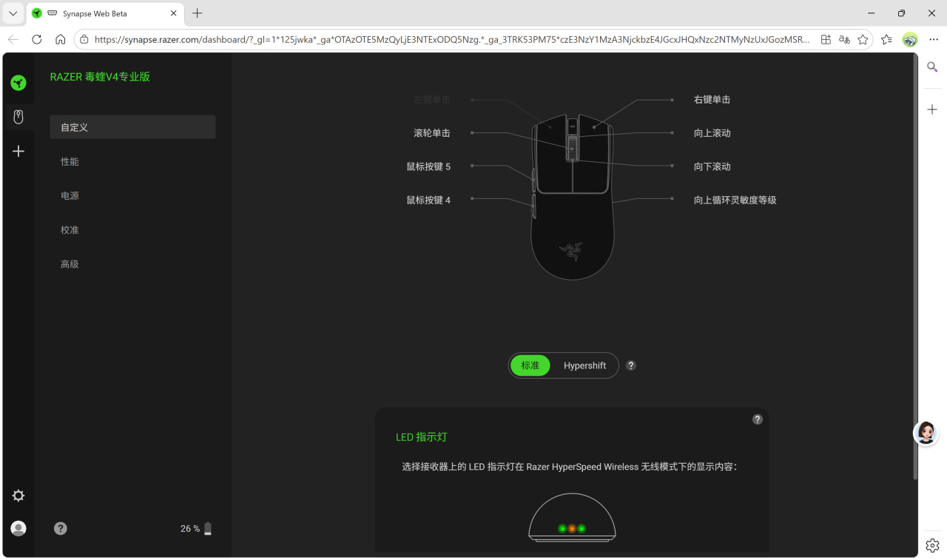Click the LED 指示灯 heading
The image size is (947, 560).
pyautogui.click(x=422, y=437)
